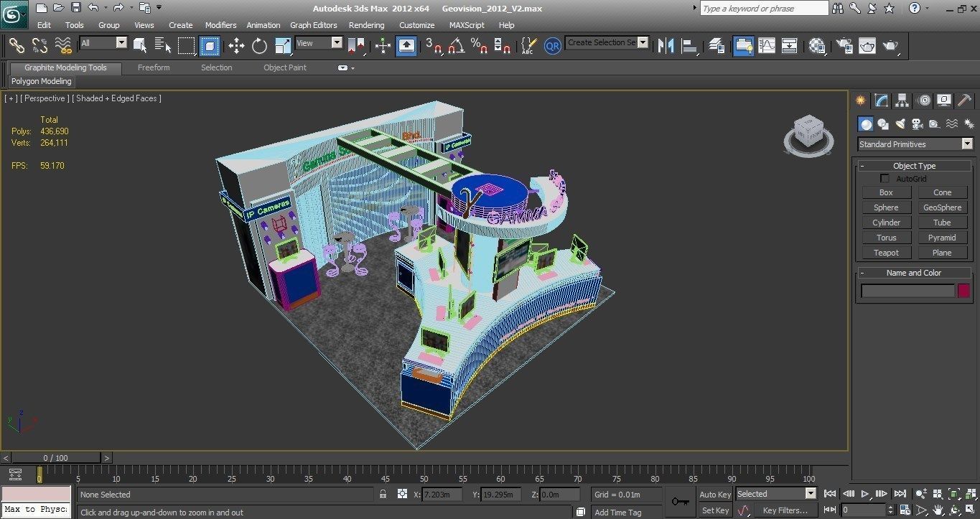Screen dimensions: 980x519
Task: Open the Material Editor icon
Action: (817, 46)
